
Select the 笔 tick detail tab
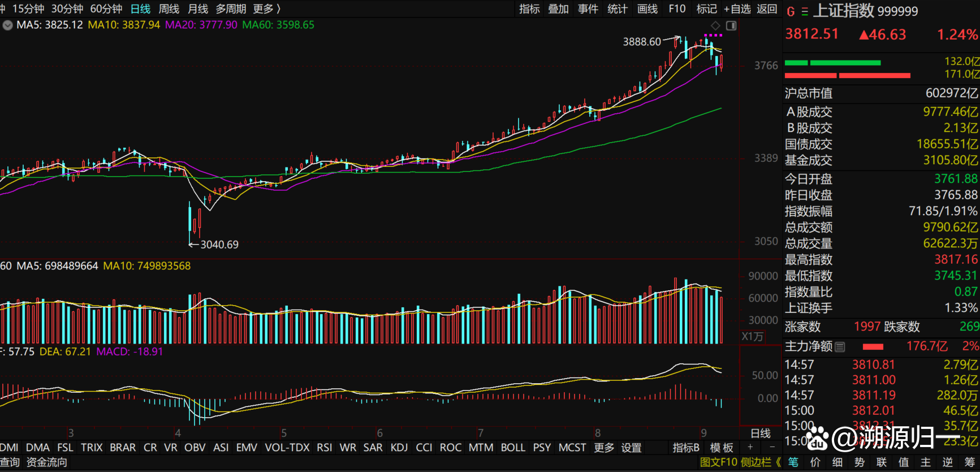pyautogui.click(x=793, y=462)
